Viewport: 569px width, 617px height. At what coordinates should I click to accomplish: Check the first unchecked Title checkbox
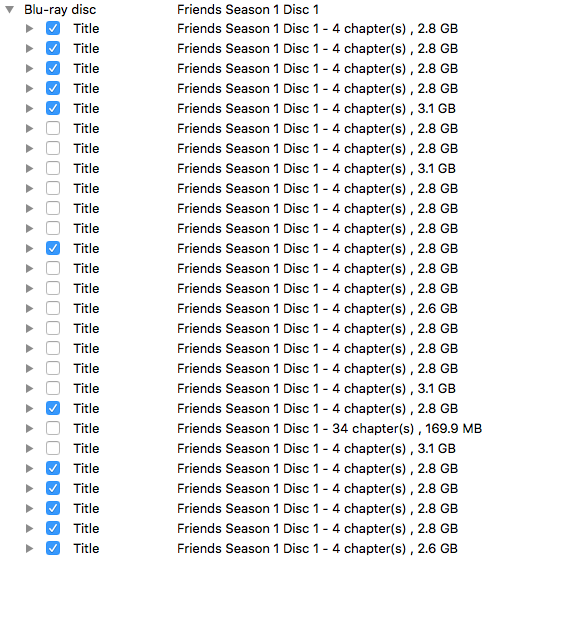53,128
